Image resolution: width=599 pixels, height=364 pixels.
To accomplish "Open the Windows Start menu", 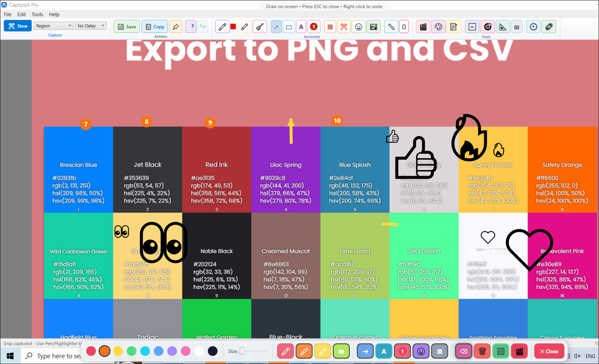I will pyautogui.click(x=10, y=356).
